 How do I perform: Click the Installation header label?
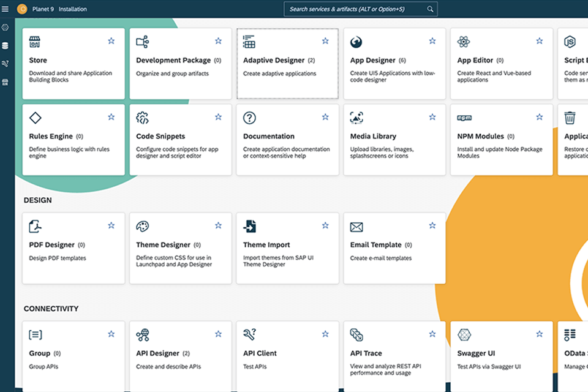point(73,9)
